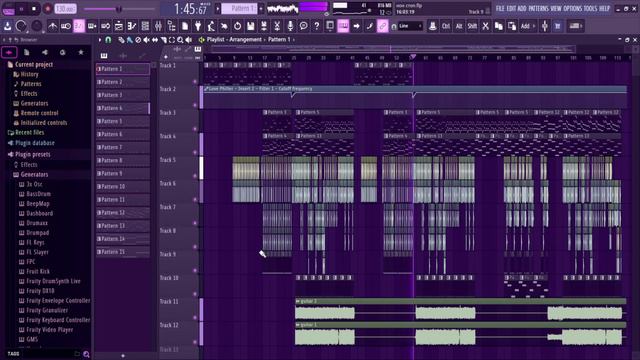Image resolution: width=640 pixels, height=360 pixels.
Task: Toggle mute dot for Track 10
Action: click(x=195, y=294)
